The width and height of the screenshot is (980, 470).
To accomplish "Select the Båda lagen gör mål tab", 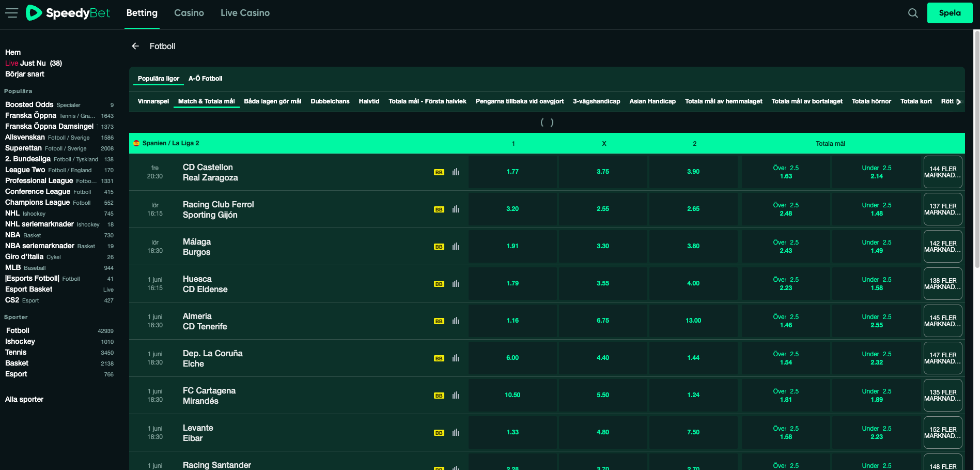I will click(x=273, y=101).
